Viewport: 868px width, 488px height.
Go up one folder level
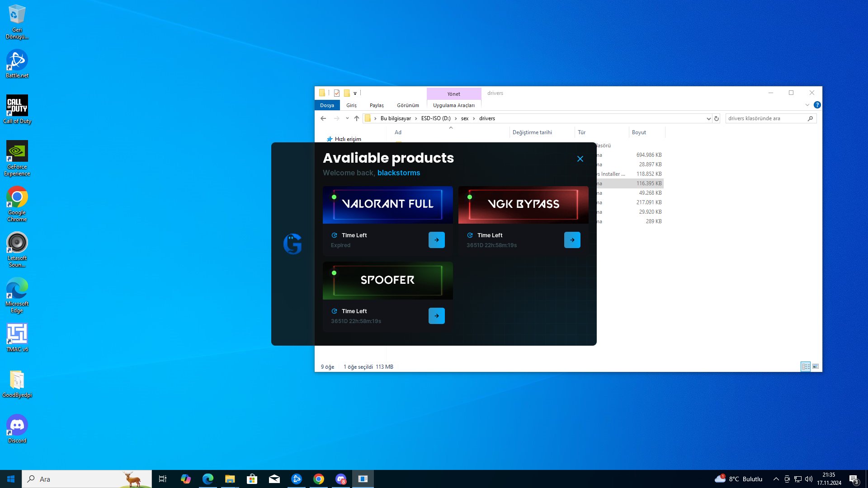click(357, 118)
